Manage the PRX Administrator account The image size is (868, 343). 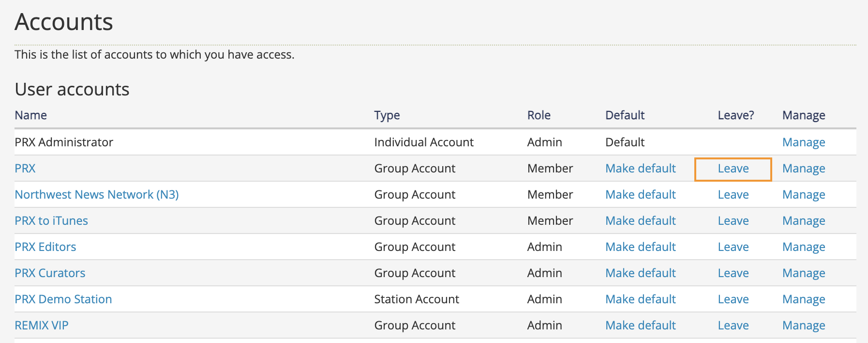[x=804, y=142]
